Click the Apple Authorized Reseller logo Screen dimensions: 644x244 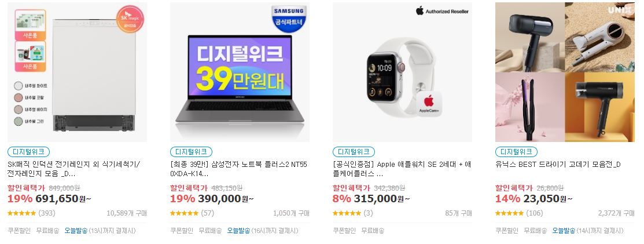pyautogui.click(x=442, y=12)
